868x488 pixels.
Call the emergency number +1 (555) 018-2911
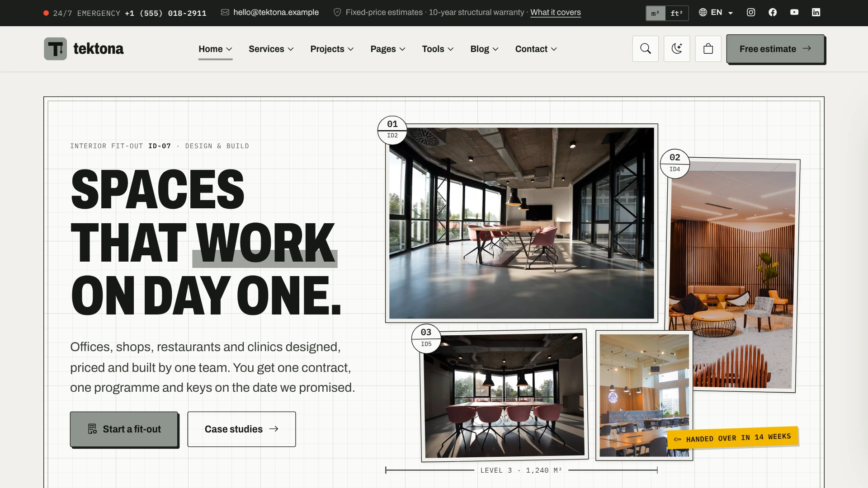pyautogui.click(x=165, y=14)
